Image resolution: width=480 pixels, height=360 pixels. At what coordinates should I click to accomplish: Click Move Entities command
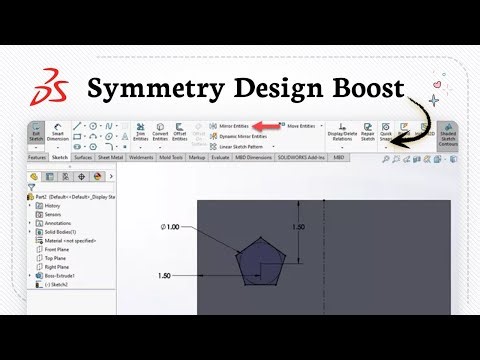point(297,126)
